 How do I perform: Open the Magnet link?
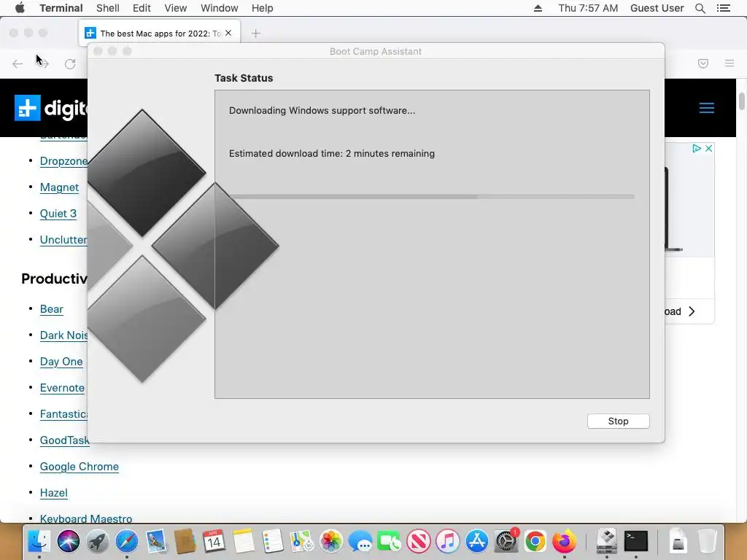[59, 187]
